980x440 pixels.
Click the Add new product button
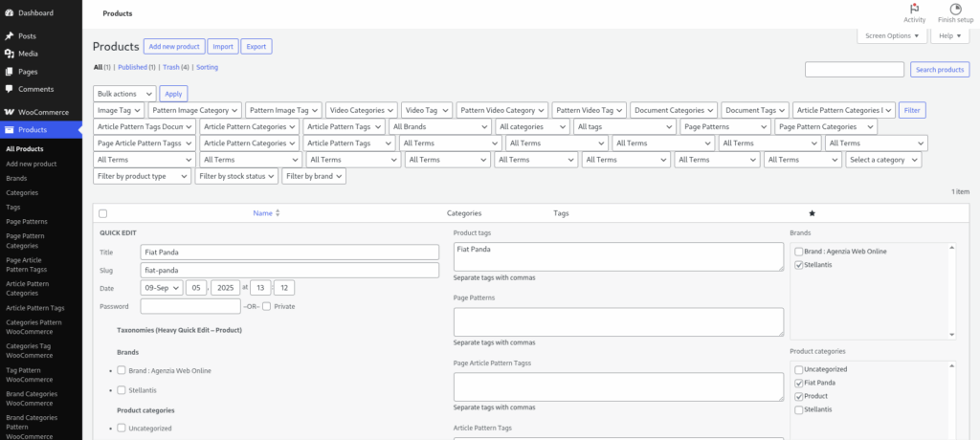pyautogui.click(x=174, y=46)
